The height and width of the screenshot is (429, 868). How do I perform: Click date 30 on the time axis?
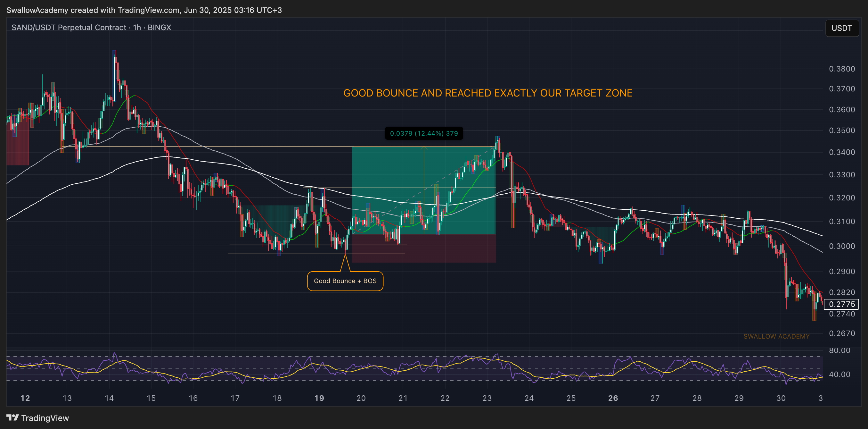click(x=781, y=398)
